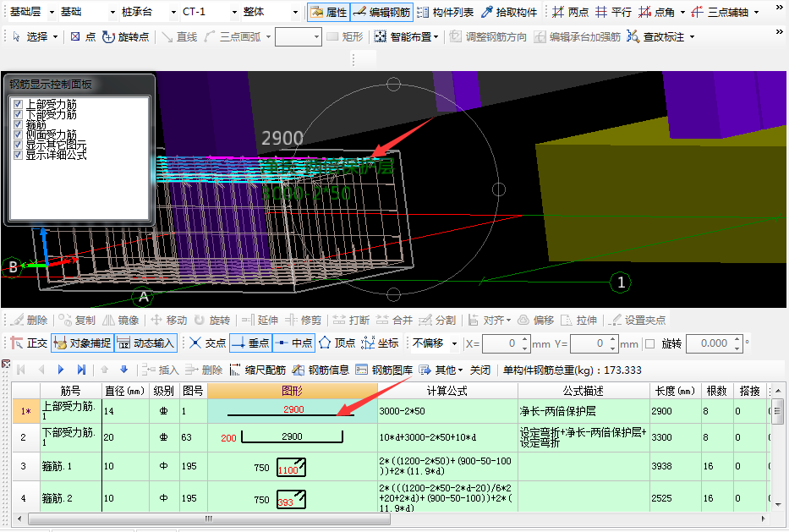Expand 不偏移 offset mode dropdown
Screen dimensions: 789x532
(454, 343)
